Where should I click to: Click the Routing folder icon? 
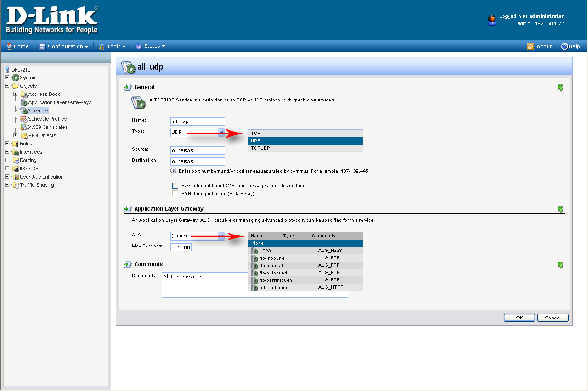(16, 160)
